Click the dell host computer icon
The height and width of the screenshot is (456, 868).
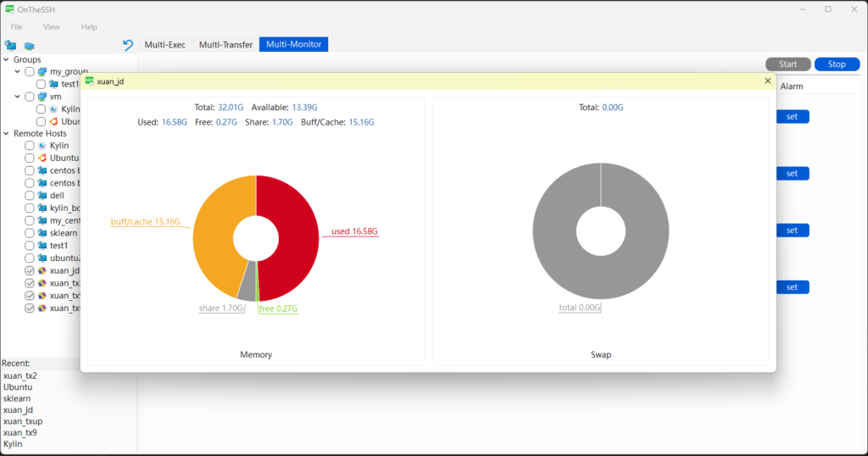(42, 196)
